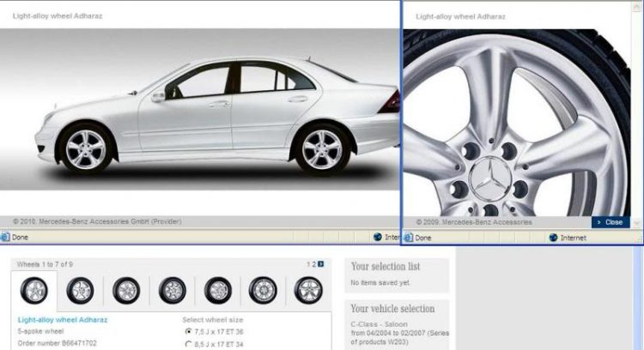
Task: Choose the seventh wheel thumbnail in the list
Action: 308,291
